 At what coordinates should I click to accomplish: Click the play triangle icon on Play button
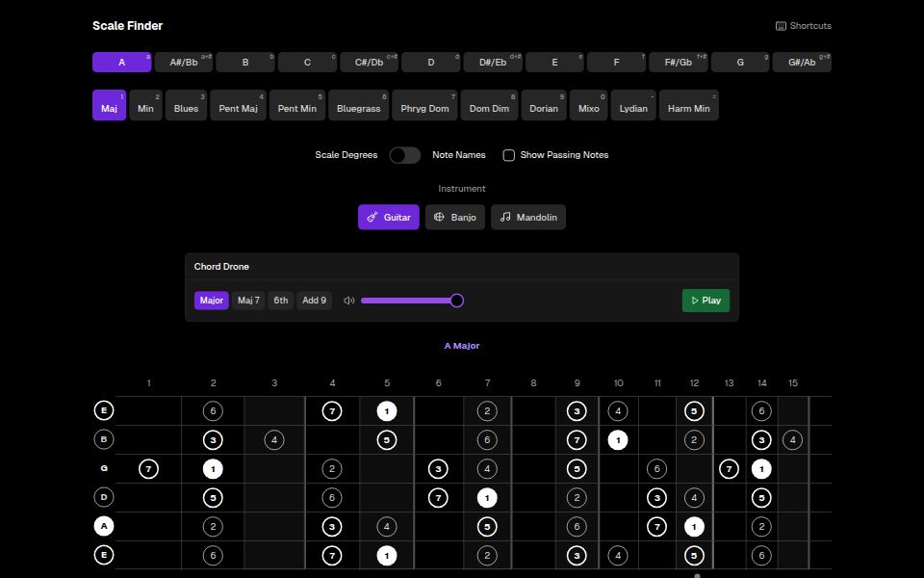(x=694, y=301)
